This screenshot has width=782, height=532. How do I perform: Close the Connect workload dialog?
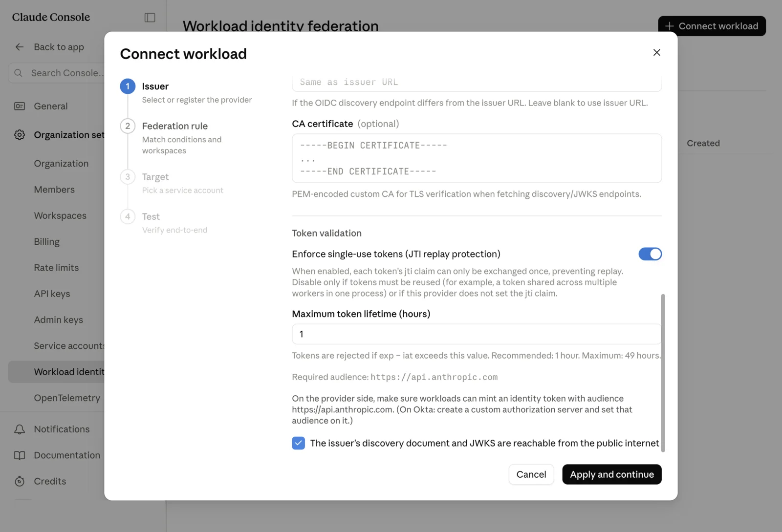point(656,52)
